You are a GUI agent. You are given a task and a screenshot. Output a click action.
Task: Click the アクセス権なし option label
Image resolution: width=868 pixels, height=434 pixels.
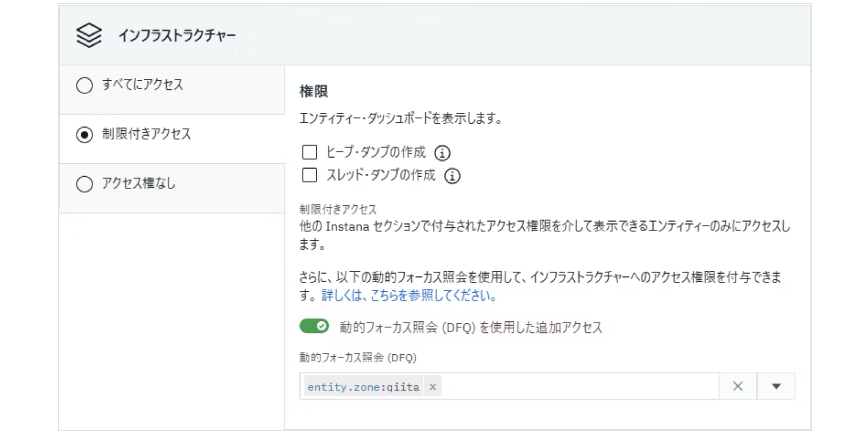(x=139, y=184)
